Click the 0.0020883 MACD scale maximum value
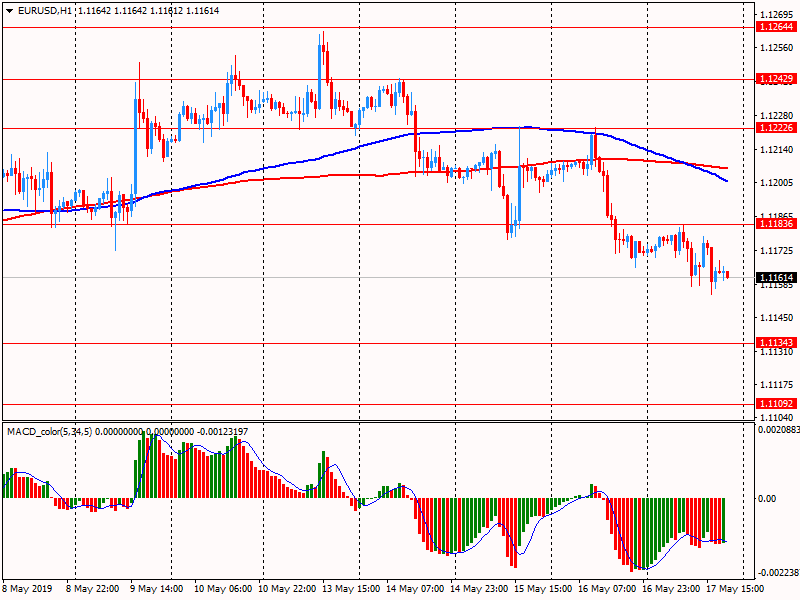This screenshot has width=800, height=600. pyautogui.click(x=778, y=430)
